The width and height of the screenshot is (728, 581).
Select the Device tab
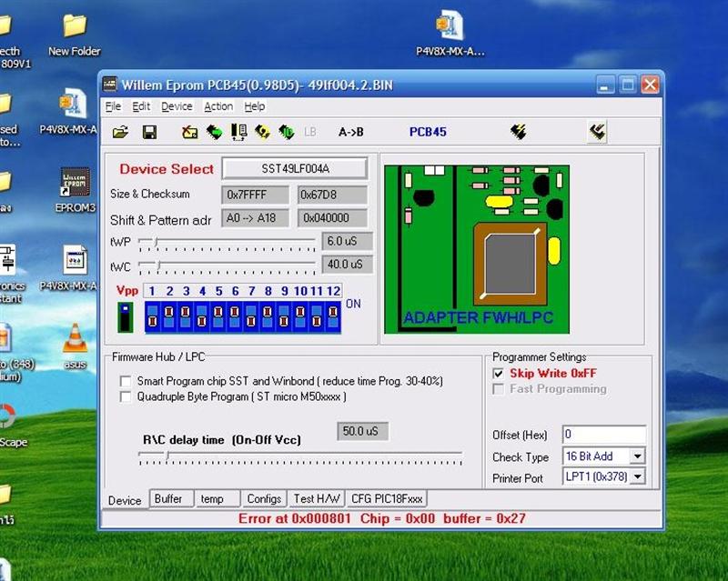tap(125, 500)
